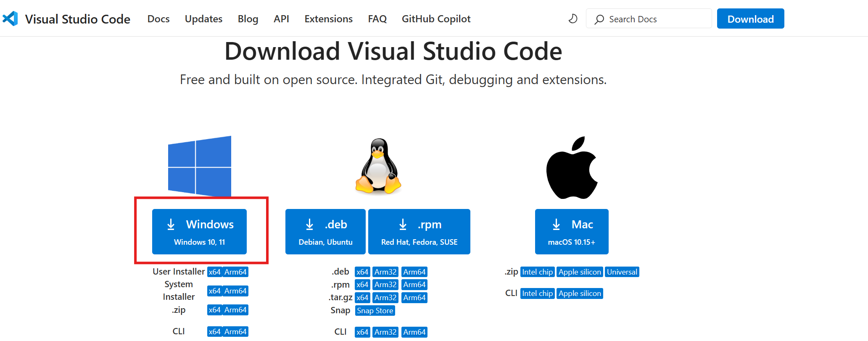Select Linux .deb Arm32 link
868x341 pixels.
pos(385,272)
